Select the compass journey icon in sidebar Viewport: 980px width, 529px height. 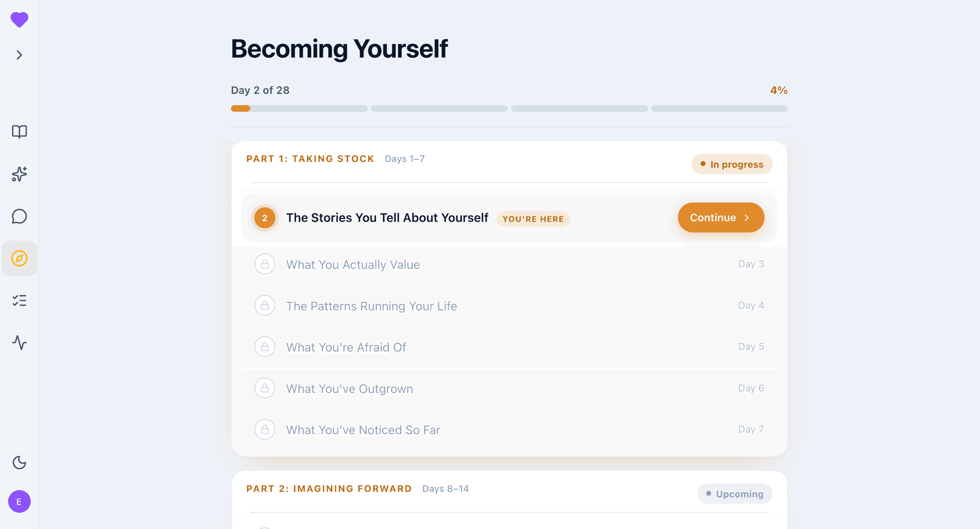[19, 258]
